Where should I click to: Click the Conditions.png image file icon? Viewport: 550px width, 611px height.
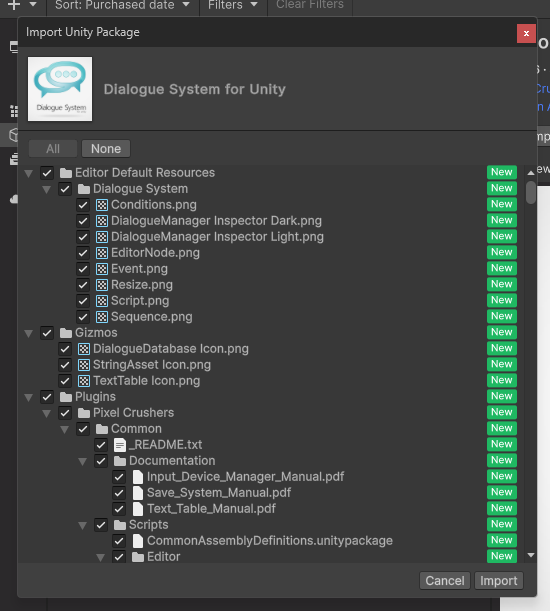tap(102, 205)
